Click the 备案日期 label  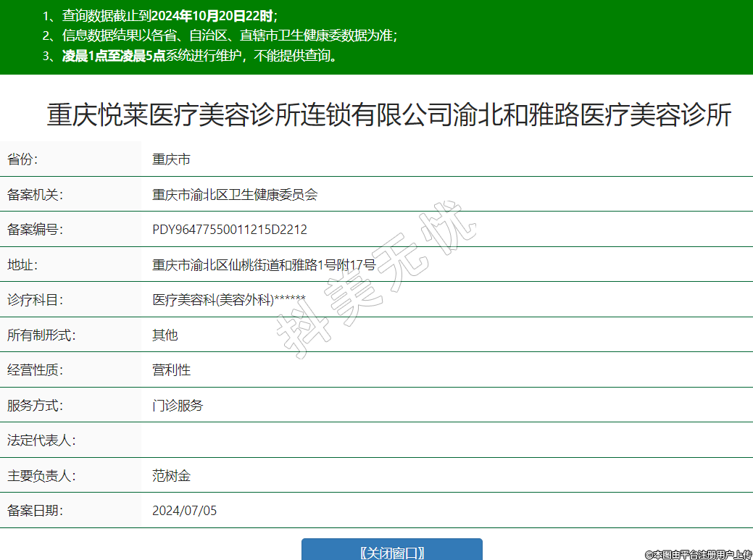click(x=36, y=511)
